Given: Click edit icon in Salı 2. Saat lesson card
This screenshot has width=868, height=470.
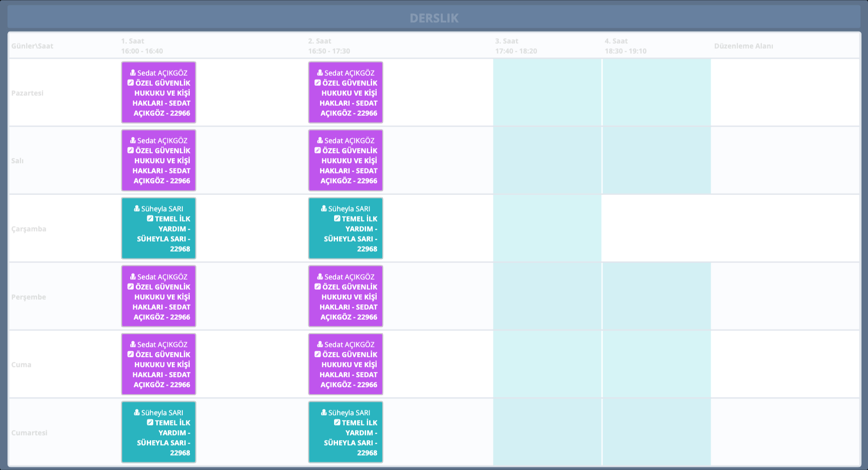Looking at the screenshot, I should point(318,150).
